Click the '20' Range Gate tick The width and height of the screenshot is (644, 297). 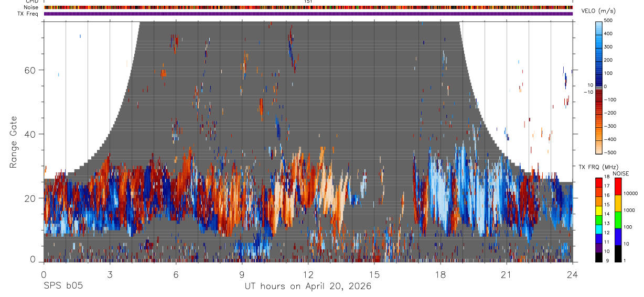(29, 198)
